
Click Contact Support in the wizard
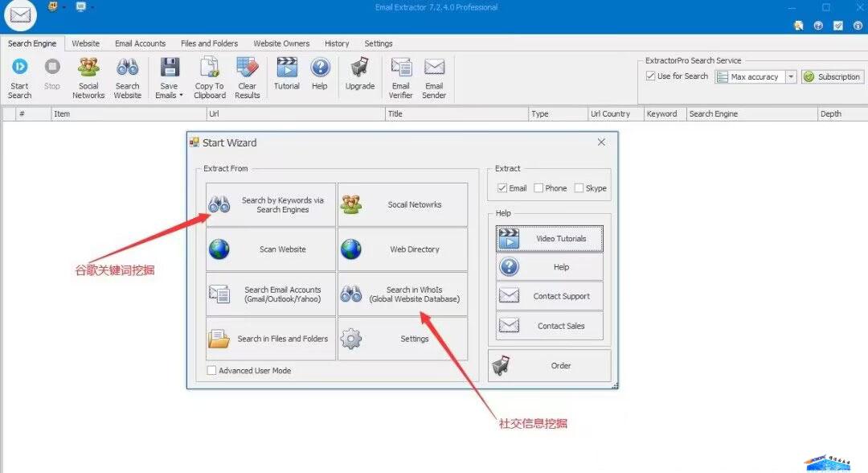click(x=549, y=296)
